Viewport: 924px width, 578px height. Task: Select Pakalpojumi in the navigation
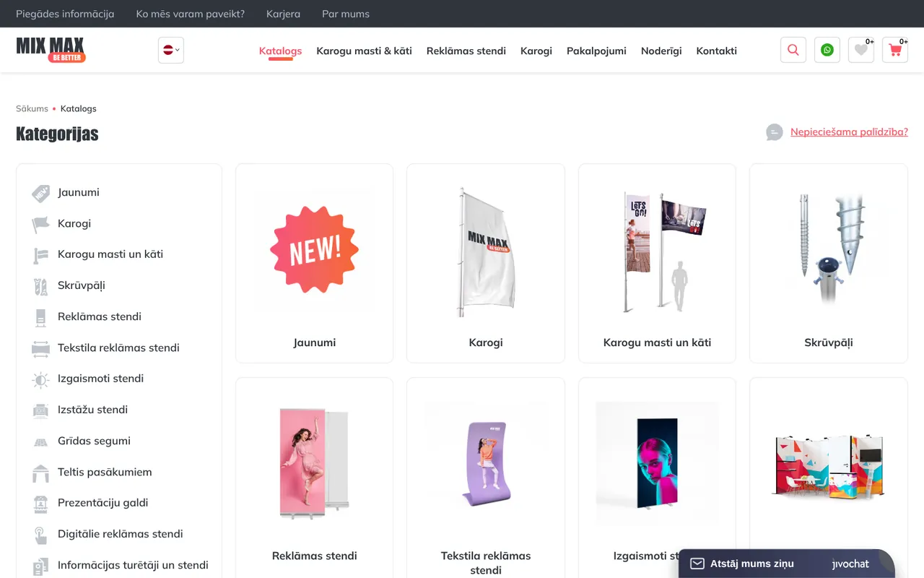coord(596,51)
